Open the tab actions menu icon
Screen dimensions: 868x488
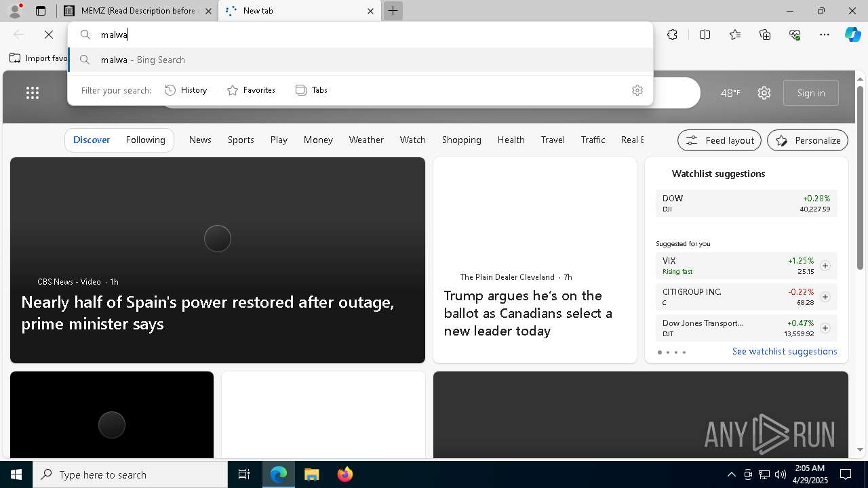coord(41,11)
